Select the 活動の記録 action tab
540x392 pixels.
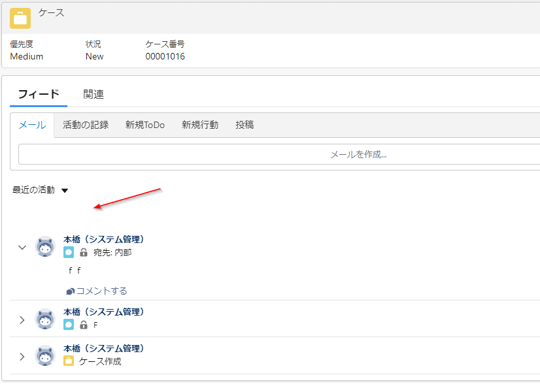(86, 125)
